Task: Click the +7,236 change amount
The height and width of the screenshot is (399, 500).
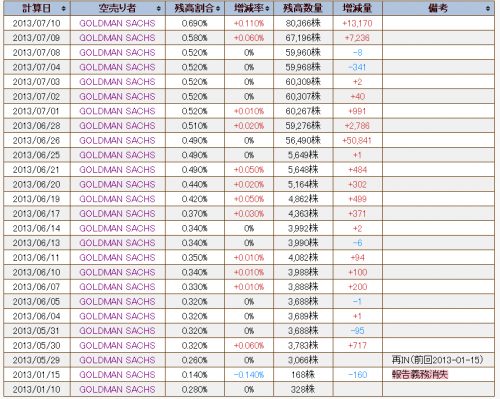Action: 357,38
